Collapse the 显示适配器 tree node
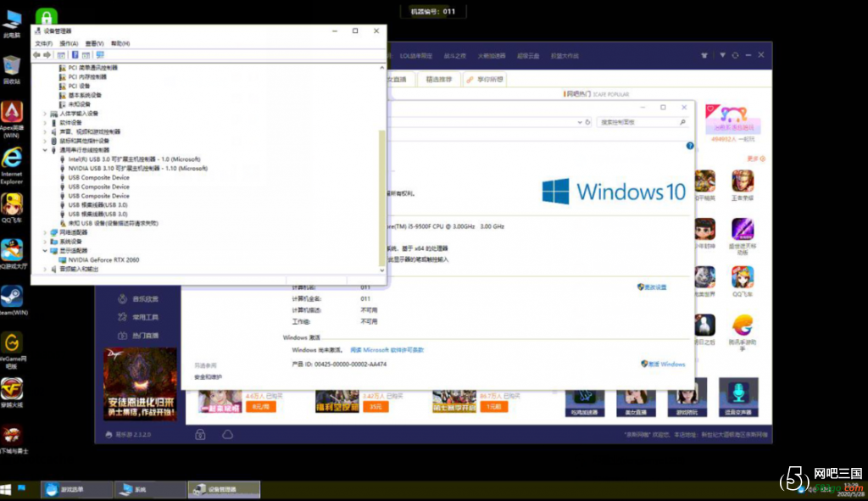The image size is (868, 501). point(45,251)
